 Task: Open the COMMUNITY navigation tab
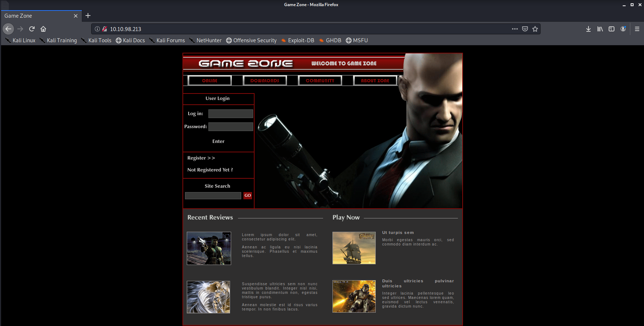(320, 81)
